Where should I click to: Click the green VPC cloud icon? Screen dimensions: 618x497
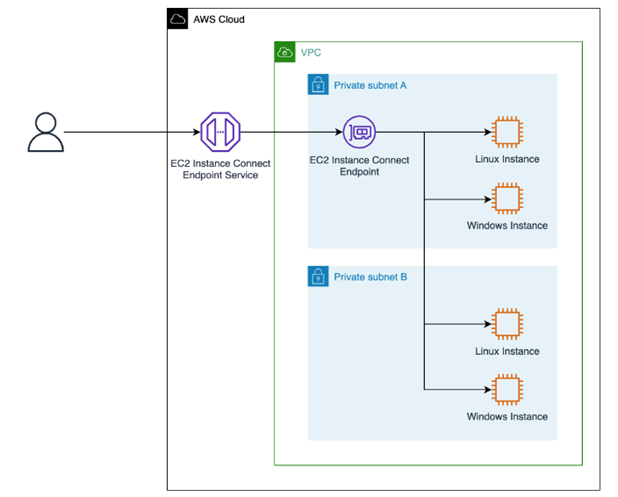pyautogui.click(x=285, y=52)
